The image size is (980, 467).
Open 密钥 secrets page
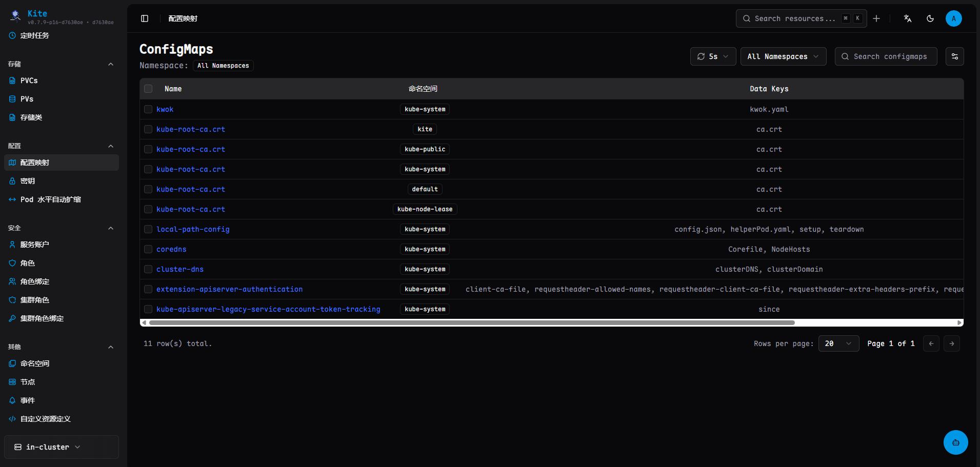tap(62, 181)
